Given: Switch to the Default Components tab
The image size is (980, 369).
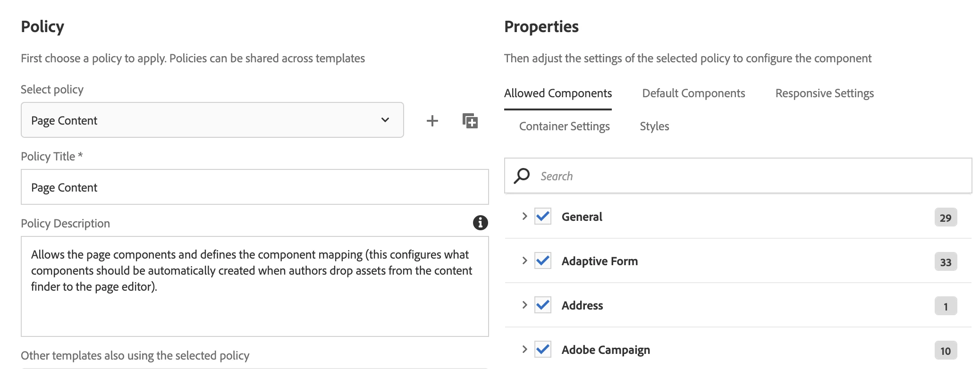Looking at the screenshot, I should pos(693,93).
